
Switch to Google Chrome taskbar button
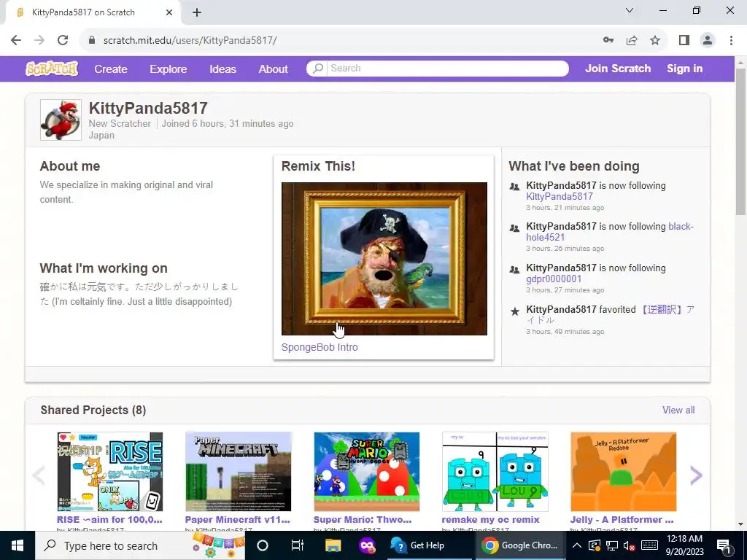click(520, 545)
